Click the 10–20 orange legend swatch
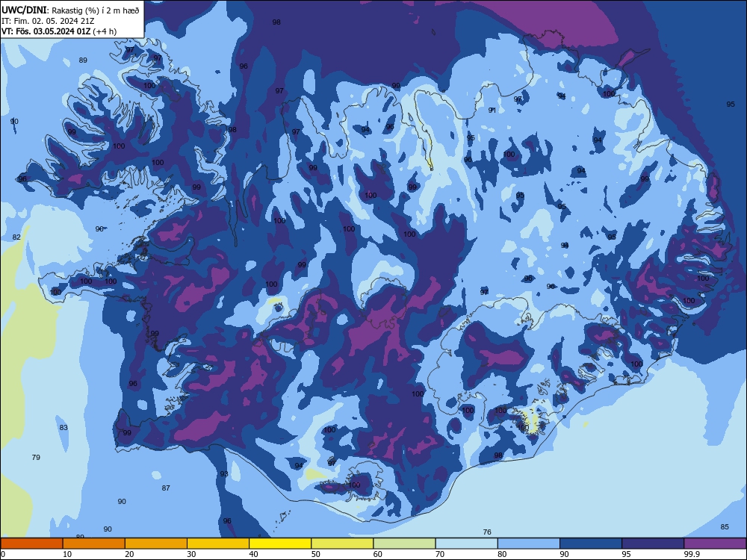The width and height of the screenshot is (747, 560). point(94,544)
